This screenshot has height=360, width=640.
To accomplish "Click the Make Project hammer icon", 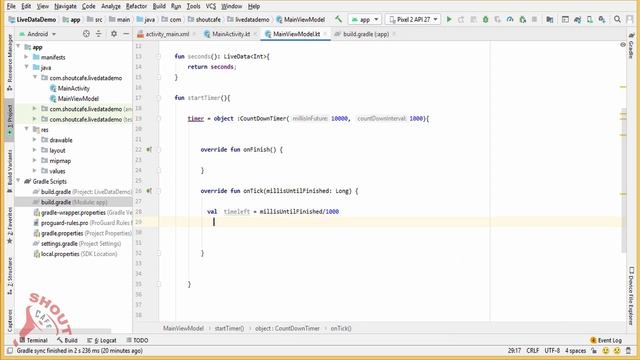I will coord(338,19).
